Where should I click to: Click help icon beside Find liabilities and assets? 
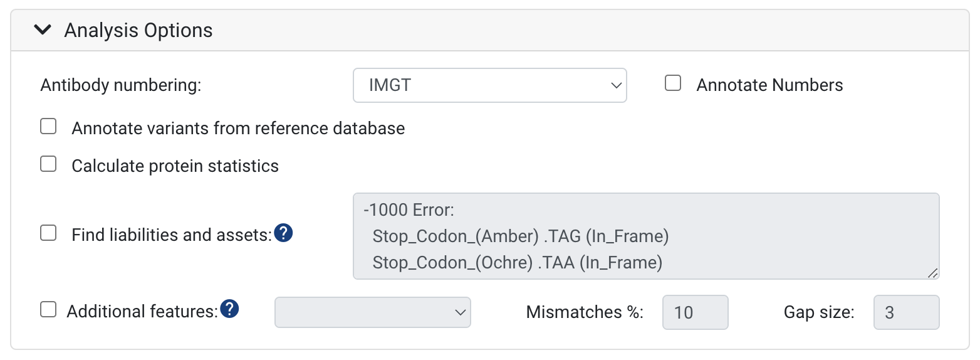[284, 234]
